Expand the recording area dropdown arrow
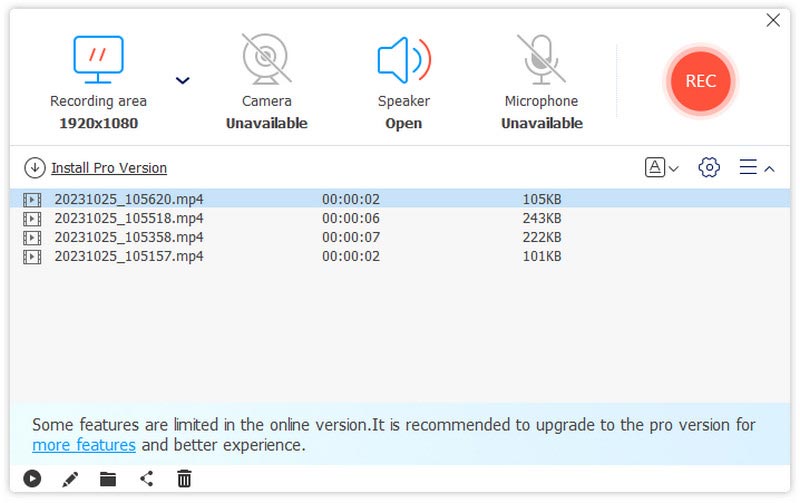 182,81
